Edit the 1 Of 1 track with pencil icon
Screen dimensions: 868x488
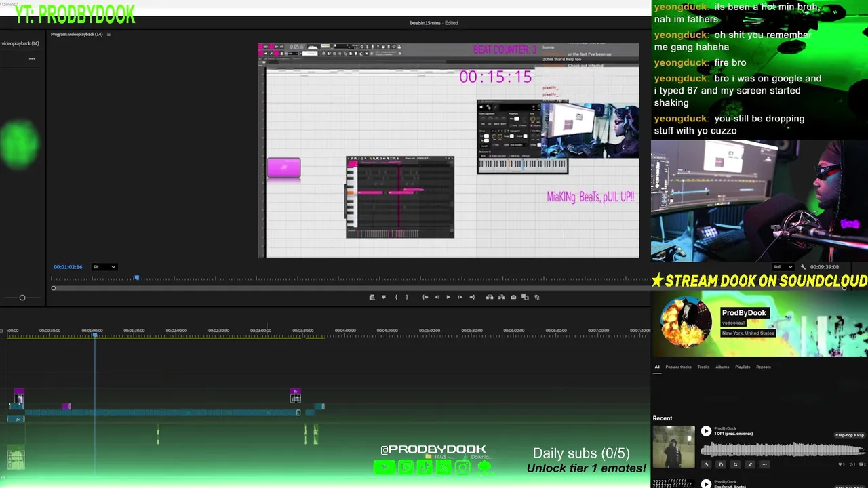click(x=750, y=464)
